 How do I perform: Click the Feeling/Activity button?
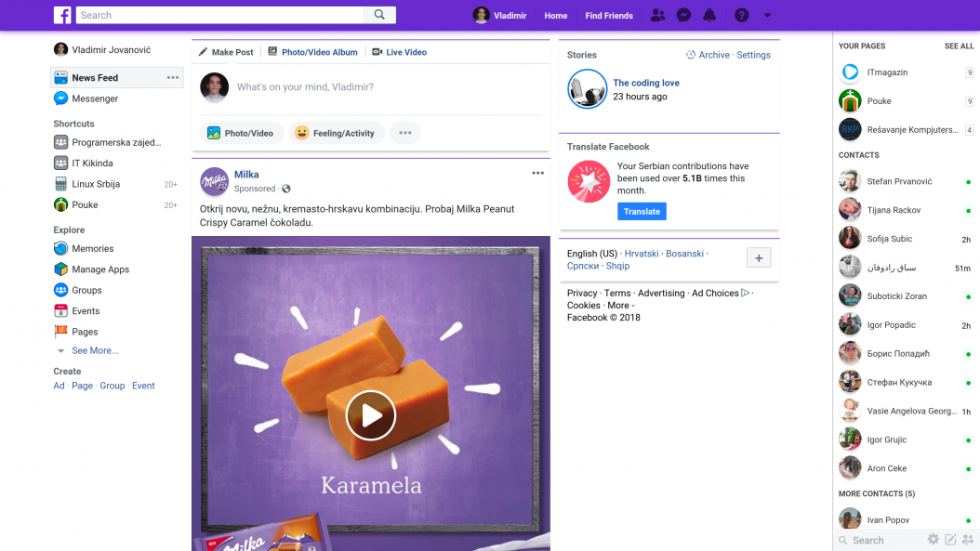click(x=336, y=133)
